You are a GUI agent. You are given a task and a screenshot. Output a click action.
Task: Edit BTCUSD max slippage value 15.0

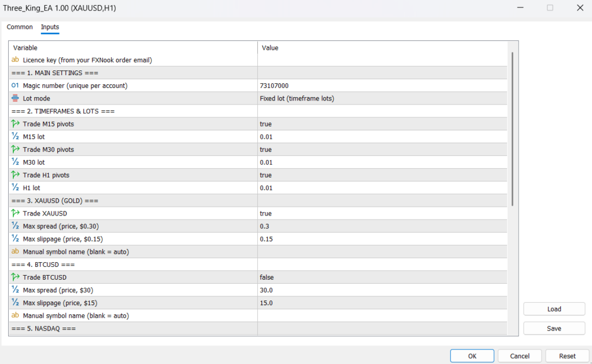[x=382, y=303]
